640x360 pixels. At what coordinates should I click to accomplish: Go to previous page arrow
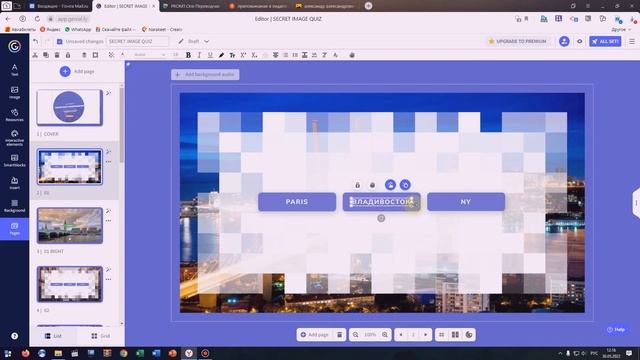[x=401, y=335]
